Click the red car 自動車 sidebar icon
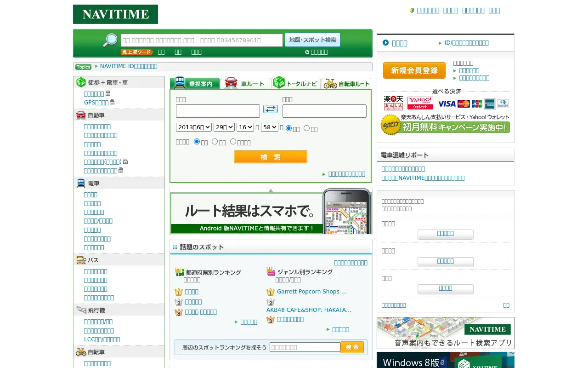The width and height of the screenshot is (588, 368). coord(81,115)
